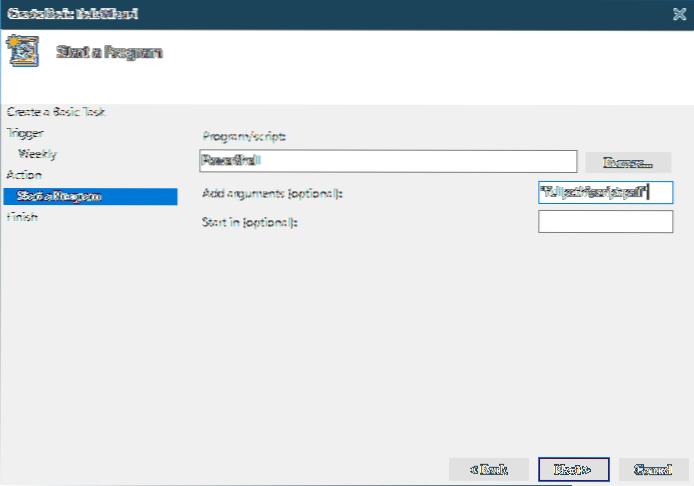Go back with the Back button
This screenshot has width=694, height=486.
489,469
